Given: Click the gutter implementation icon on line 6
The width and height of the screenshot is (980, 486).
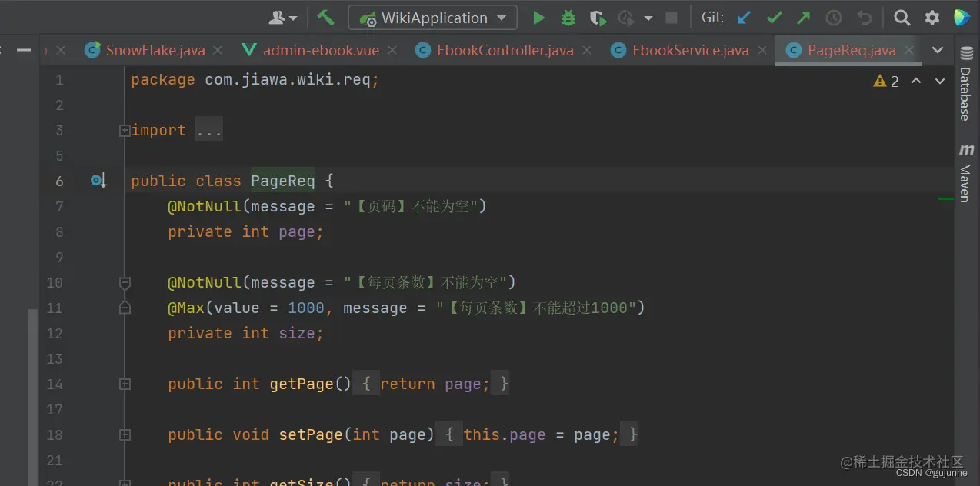Looking at the screenshot, I should click(x=98, y=181).
